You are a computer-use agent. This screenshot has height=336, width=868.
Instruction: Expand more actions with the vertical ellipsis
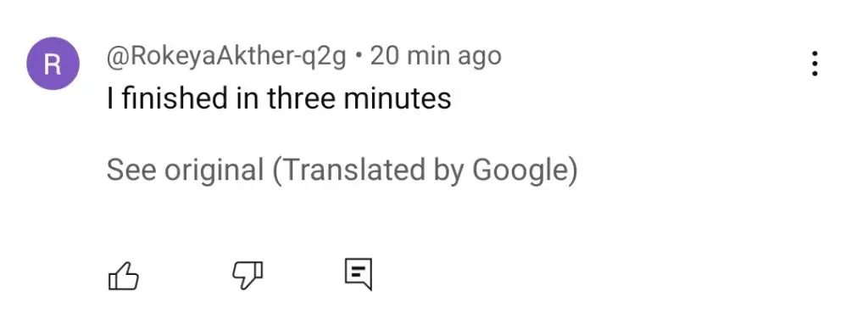pos(815,64)
